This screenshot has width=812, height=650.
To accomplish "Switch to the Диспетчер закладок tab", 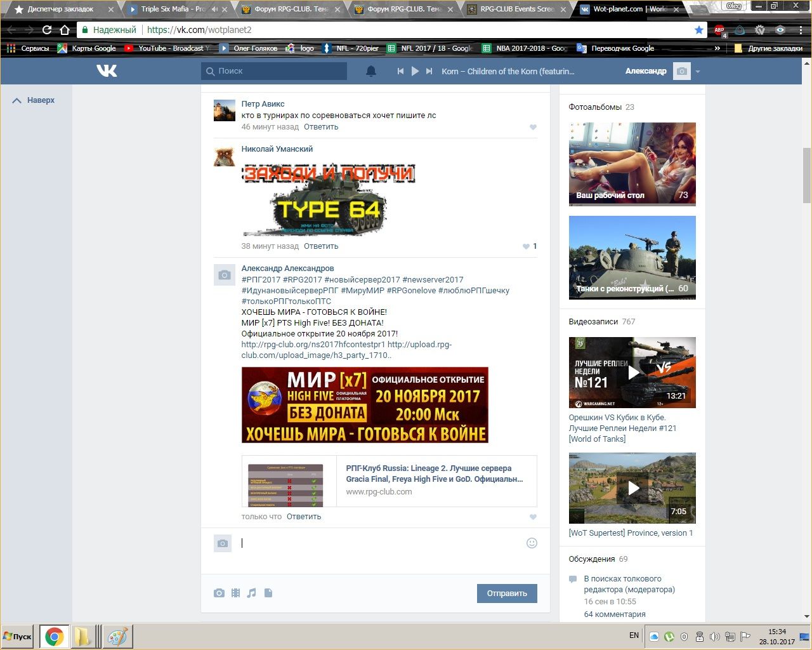I will (x=61, y=10).
